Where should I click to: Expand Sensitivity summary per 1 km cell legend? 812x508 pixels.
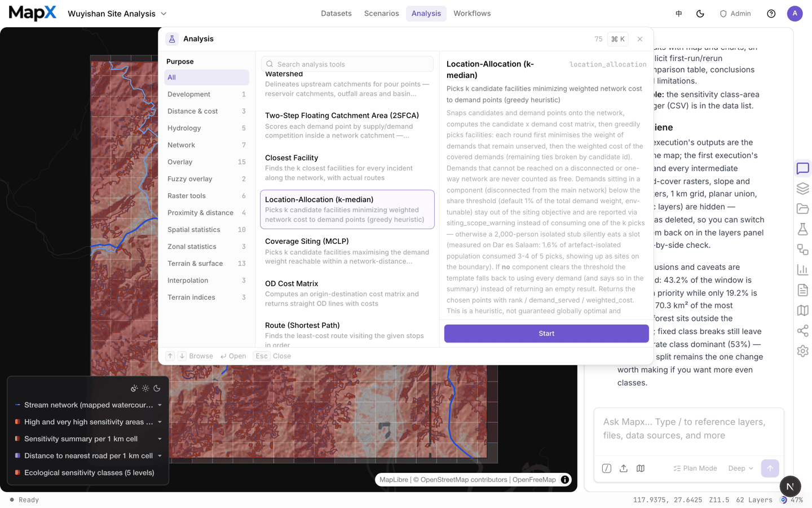pos(160,439)
